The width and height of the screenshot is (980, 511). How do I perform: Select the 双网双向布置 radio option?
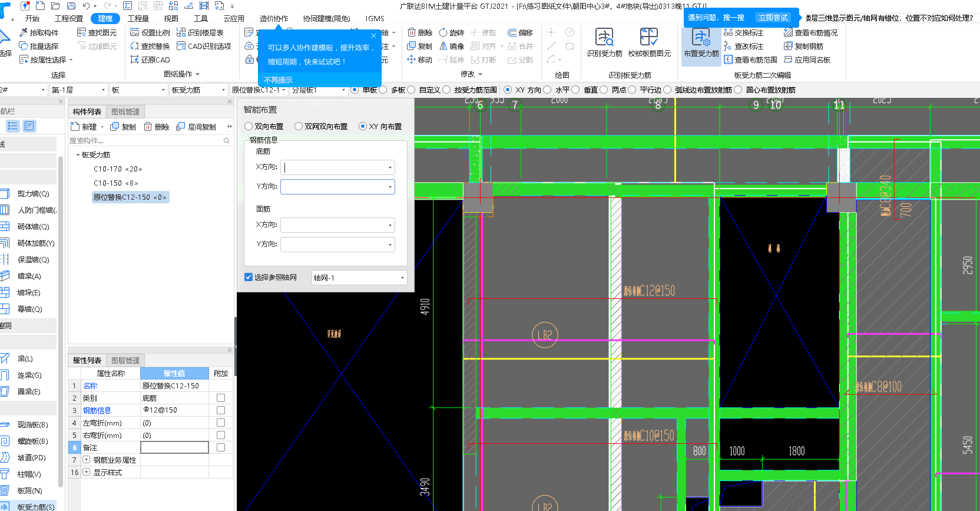(299, 126)
